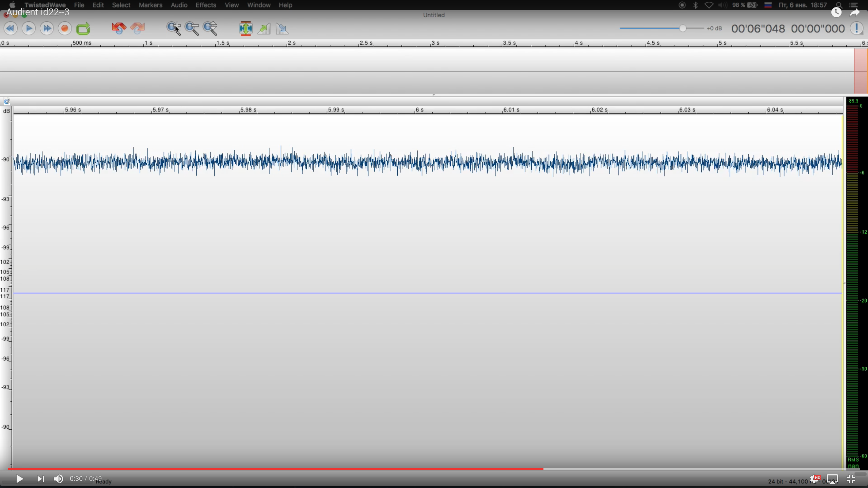Toggle the green loop playback button
Screen dimensions: 868x488
tap(83, 28)
